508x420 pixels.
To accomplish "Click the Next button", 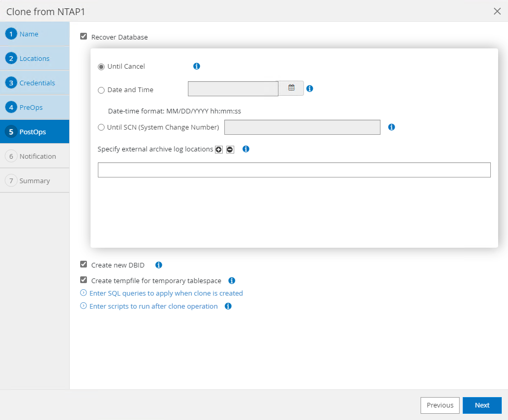I will pos(482,405).
